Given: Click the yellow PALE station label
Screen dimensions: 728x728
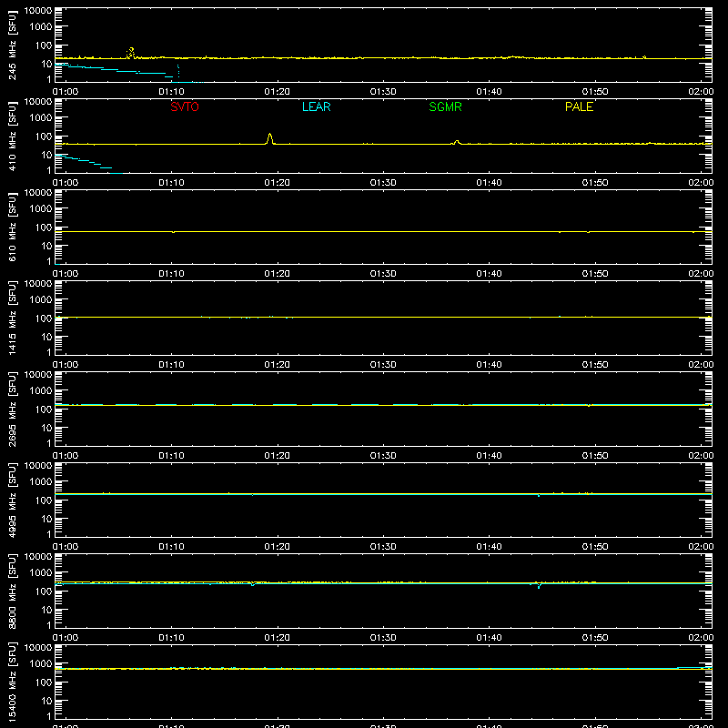Looking at the screenshot, I should pyautogui.click(x=579, y=106).
